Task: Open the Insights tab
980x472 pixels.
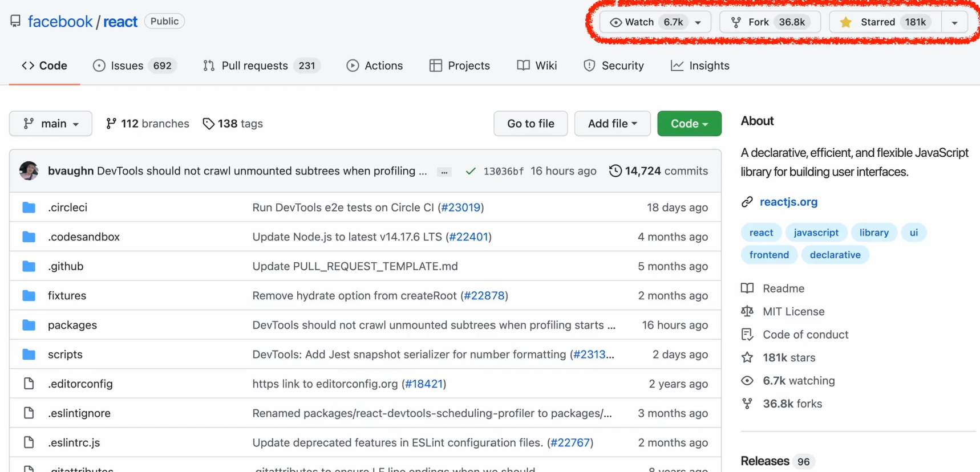Action: [700, 66]
